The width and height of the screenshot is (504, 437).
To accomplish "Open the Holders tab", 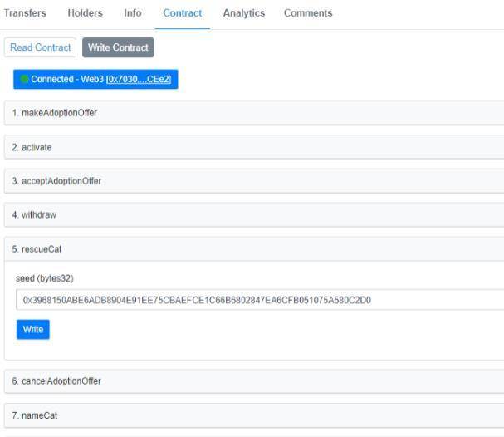I will click(x=85, y=13).
